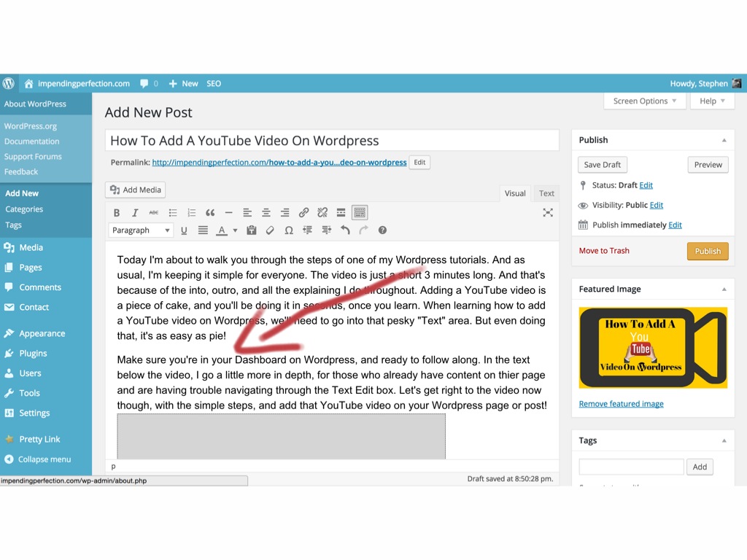Redo the last edit
Image resolution: width=747 pixels, height=560 pixels.
pos(363,230)
